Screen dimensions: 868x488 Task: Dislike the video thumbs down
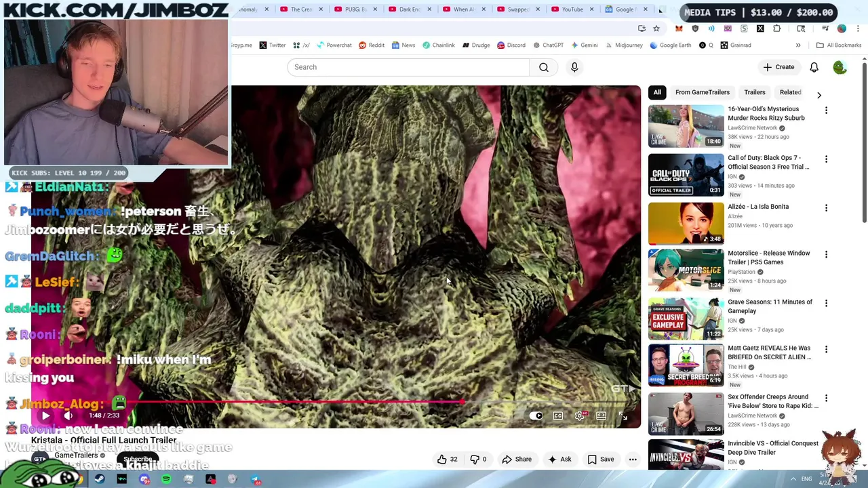coord(479,460)
